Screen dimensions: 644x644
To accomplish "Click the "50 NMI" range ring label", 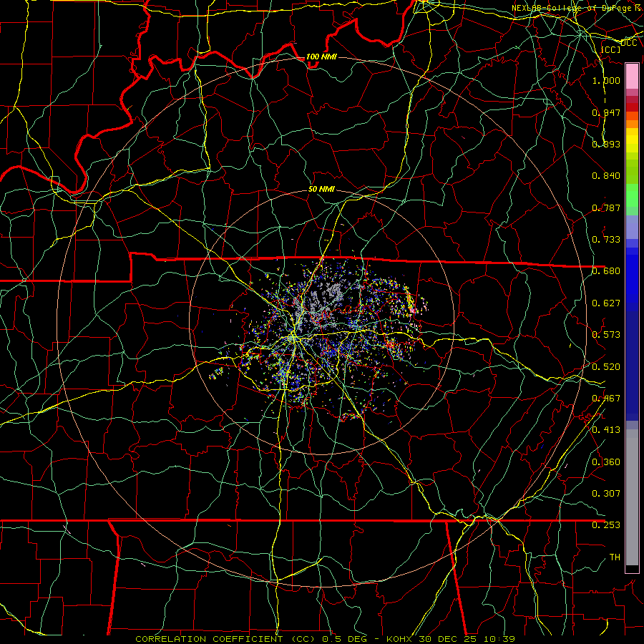I will click(321, 189).
